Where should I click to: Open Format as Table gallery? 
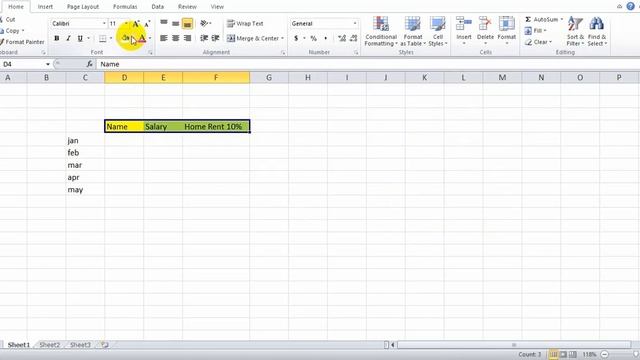[x=413, y=31]
